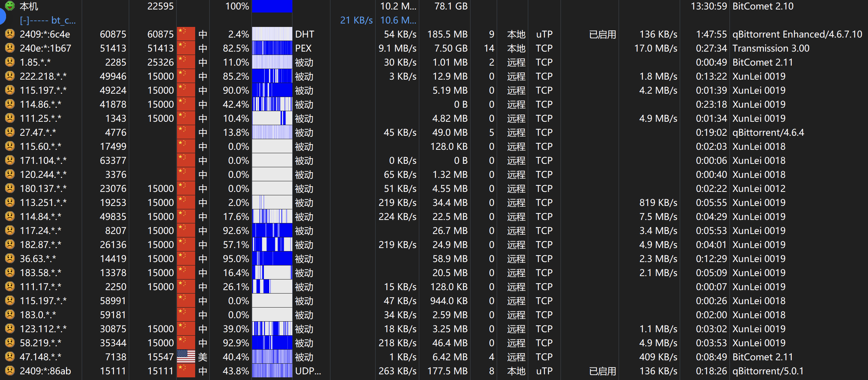Click the China flag in the 120.244.*.* row
868x380 pixels.
(186, 174)
